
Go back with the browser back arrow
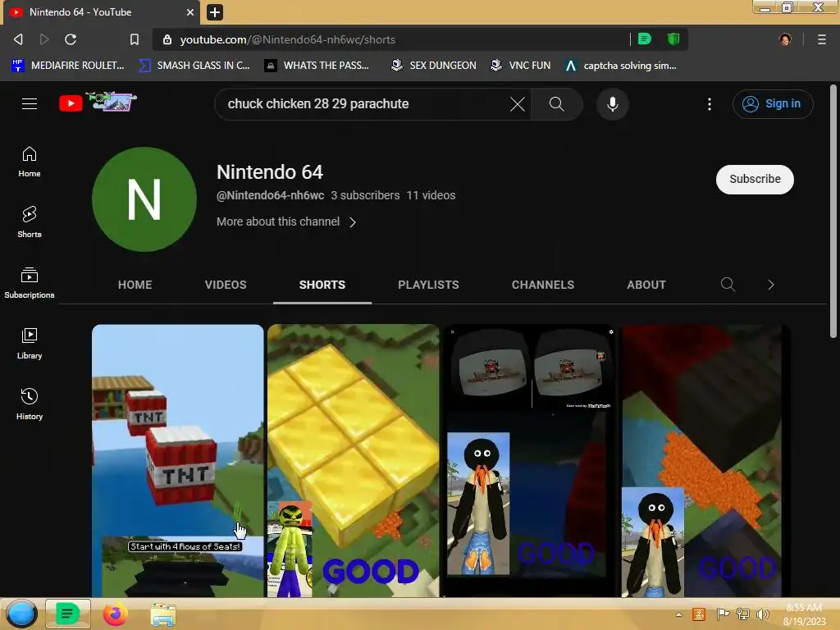pos(18,39)
